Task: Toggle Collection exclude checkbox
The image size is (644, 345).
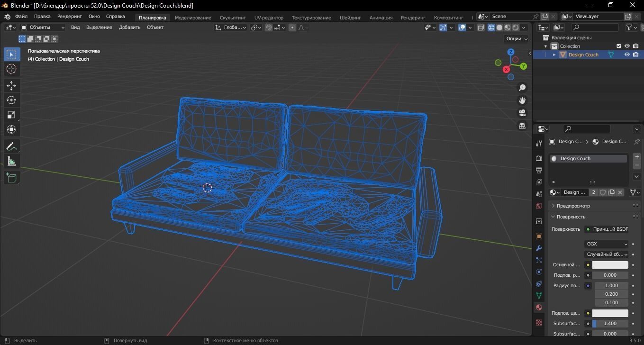Action: pyautogui.click(x=618, y=46)
